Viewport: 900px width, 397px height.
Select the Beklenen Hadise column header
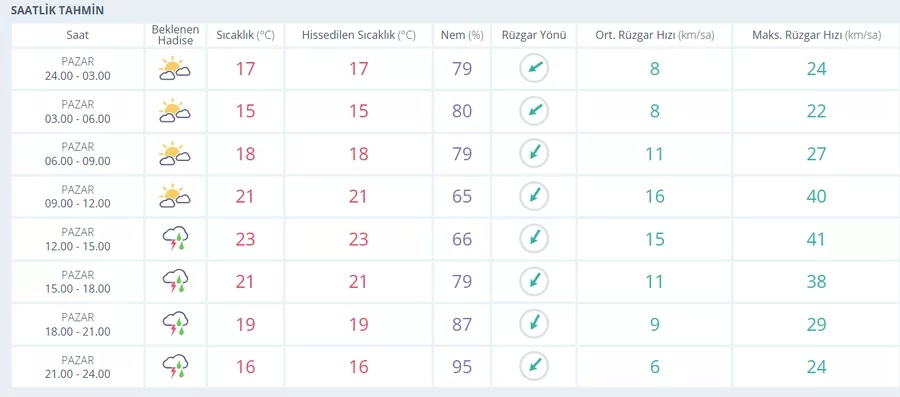(176, 35)
